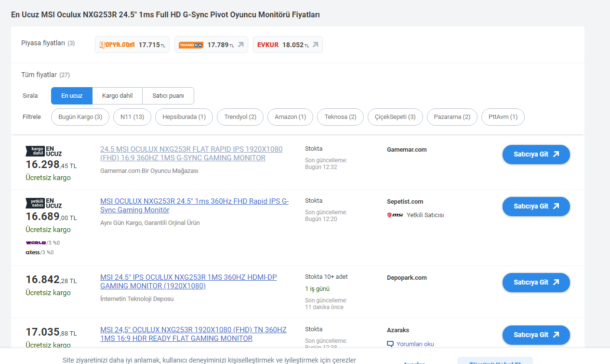
Task: Click the 'kargo dahil EN UCUZ' badge
Action: pyautogui.click(x=44, y=151)
